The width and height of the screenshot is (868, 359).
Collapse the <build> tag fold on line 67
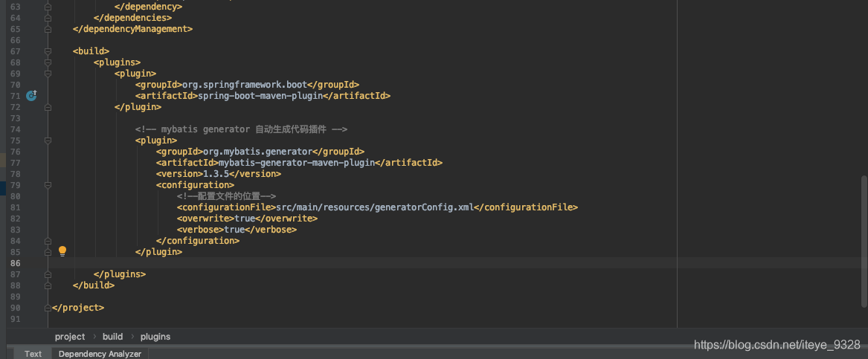pyautogui.click(x=48, y=51)
